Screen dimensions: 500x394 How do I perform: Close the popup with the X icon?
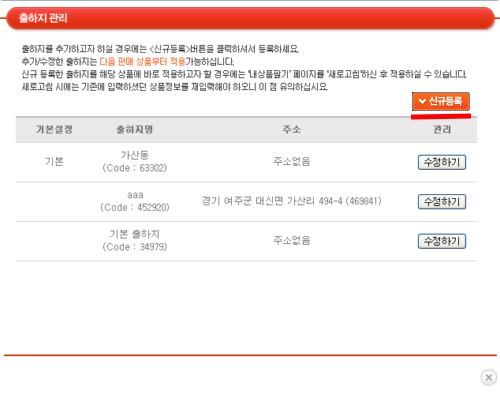(489, 377)
